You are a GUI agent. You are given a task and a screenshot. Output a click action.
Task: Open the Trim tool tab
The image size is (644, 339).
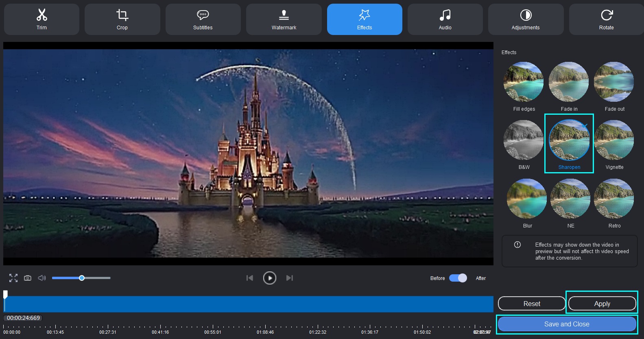pyautogui.click(x=41, y=19)
